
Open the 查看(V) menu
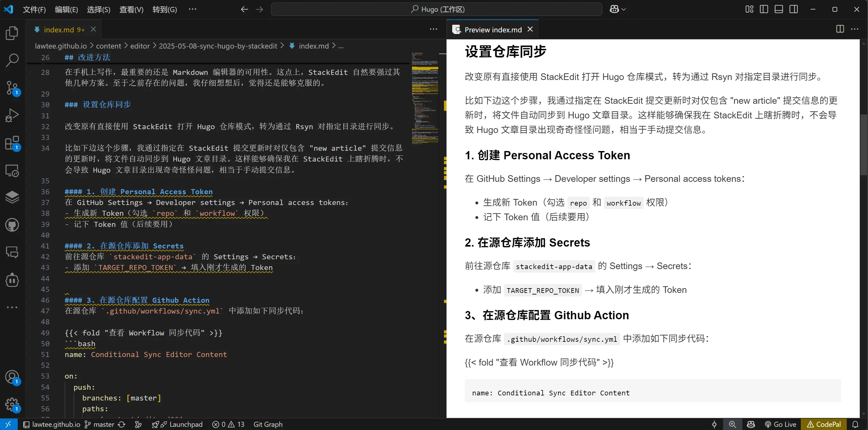tap(131, 10)
